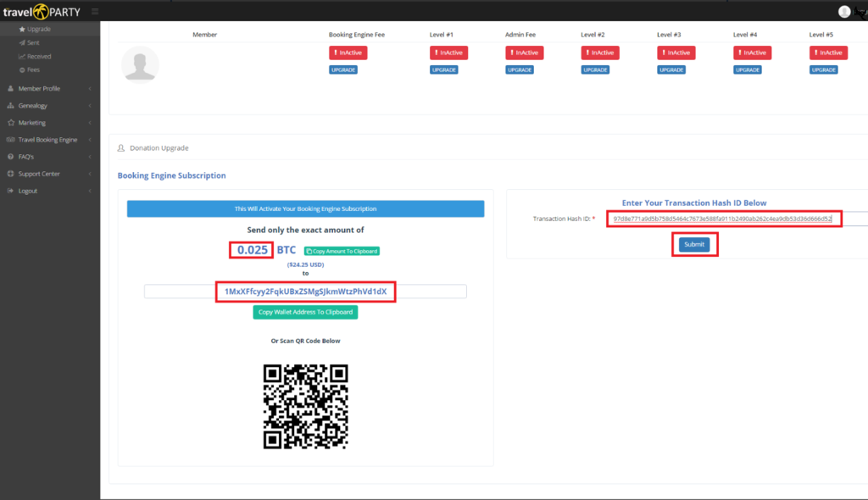This screenshot has height=500, width=868.
Task: Click Booking Engine Subscription heading
Action: point(171,175)
